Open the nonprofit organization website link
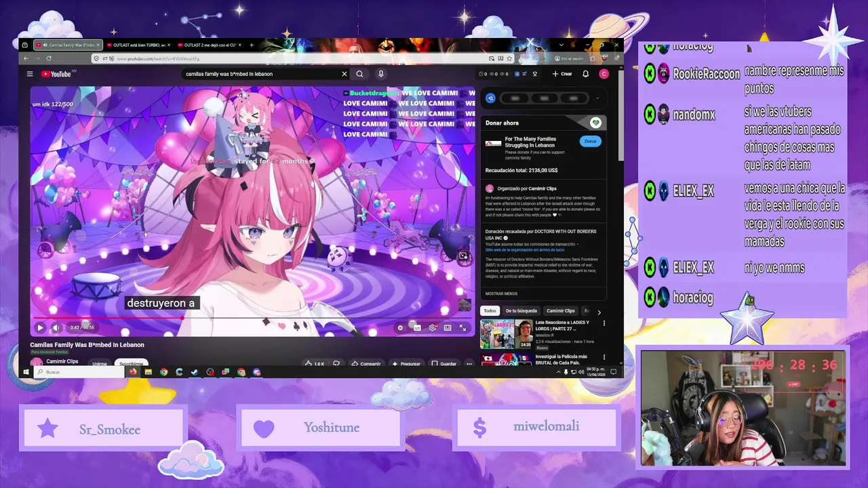Screen dimensions: 868x488 pyautogui.click(x=524, y=249)
